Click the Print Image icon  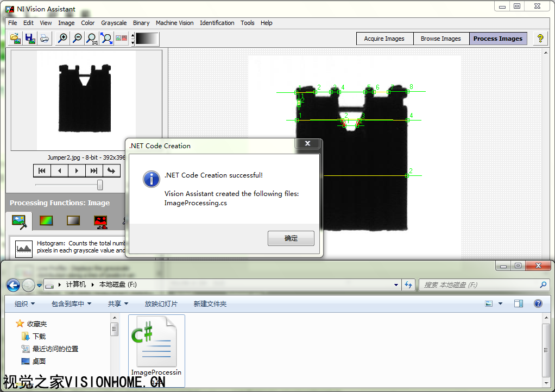tap(44, 39)
